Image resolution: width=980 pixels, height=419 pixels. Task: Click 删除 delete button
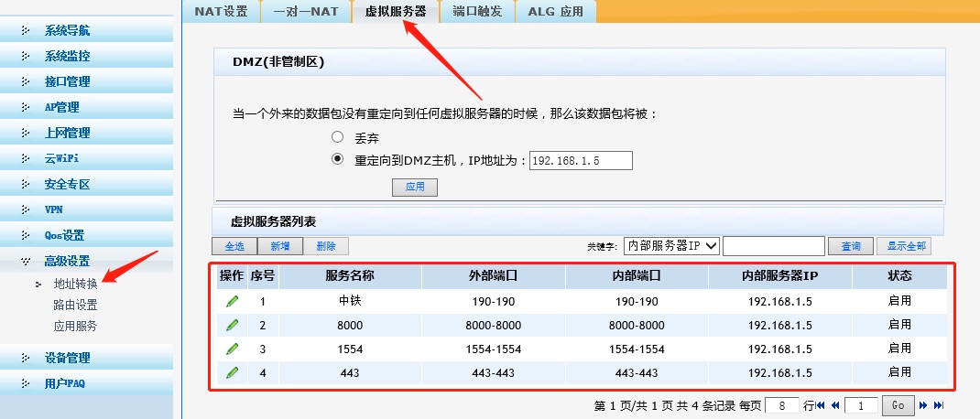[x=326, y=246]
